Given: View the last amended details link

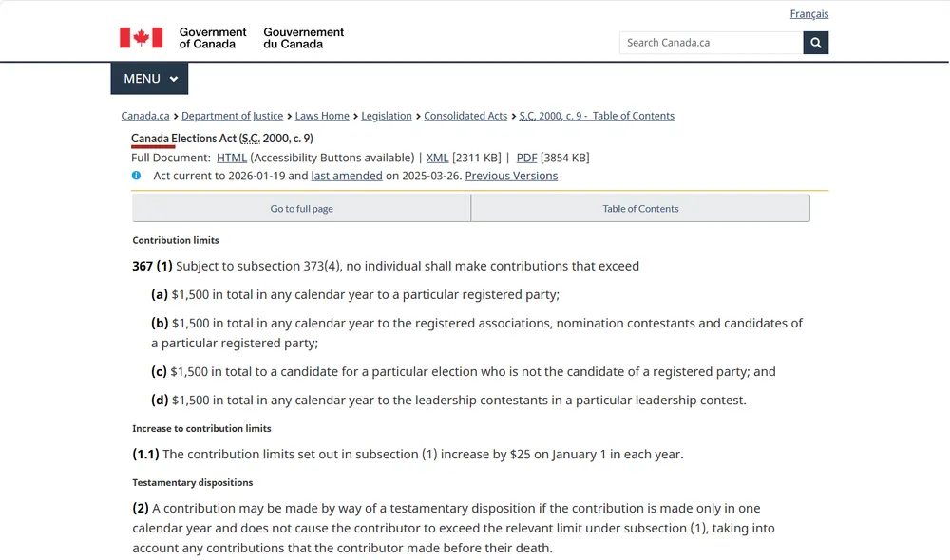Looking at the screenshot, I should [x=346, y=176].
